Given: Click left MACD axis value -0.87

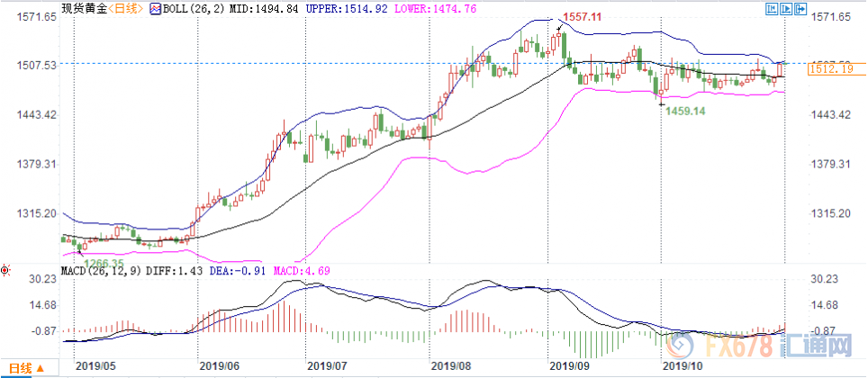Looking at the screenshot, I should tap(44, 331).
